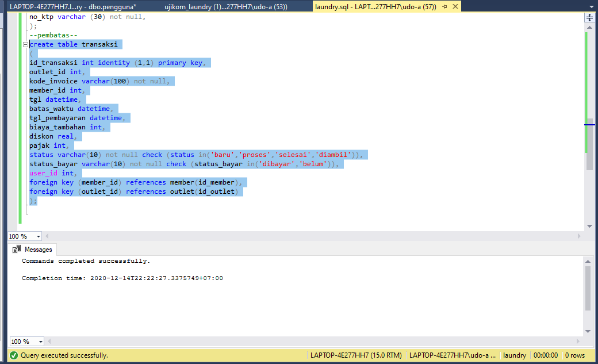This screenshot has width=598, height=364.
Task: Click the editor scroll up arrow
Action: pyautogui.click(x=589, y=28)
